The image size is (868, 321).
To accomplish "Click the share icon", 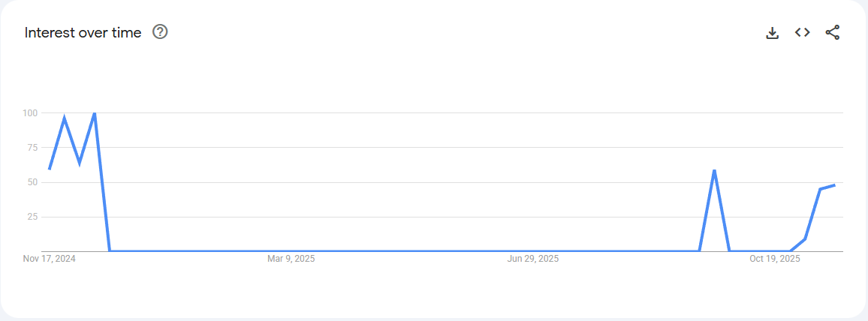I will pyautogui.click(x=832, y=32).
